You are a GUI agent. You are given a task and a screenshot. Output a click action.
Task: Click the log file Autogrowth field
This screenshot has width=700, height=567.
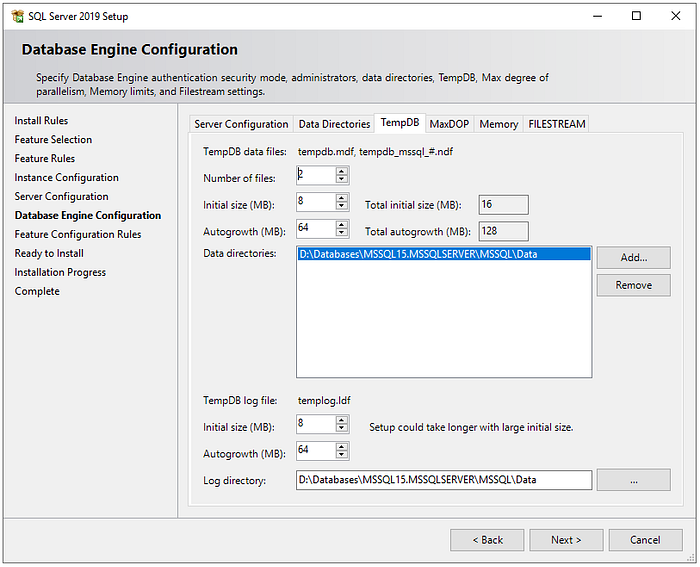tap(316, 451)
